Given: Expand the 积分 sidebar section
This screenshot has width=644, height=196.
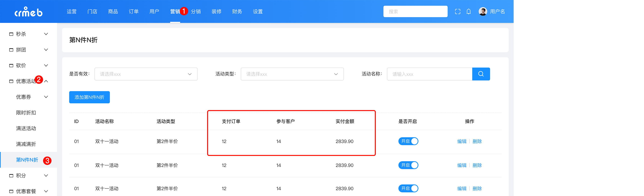Looking at the screenshot, I should 46,176.
